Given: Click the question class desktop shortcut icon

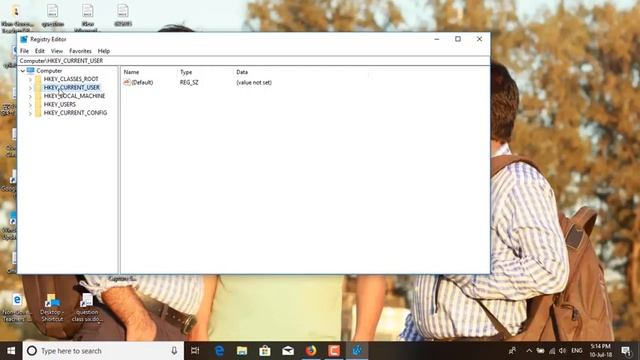Looking at the screenshot, I should click(x=87, y=307).
